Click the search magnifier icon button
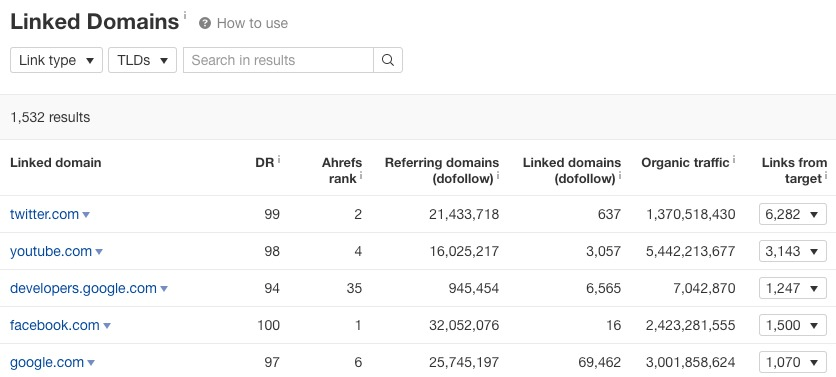The image size is (836, 377). point(388,60)
